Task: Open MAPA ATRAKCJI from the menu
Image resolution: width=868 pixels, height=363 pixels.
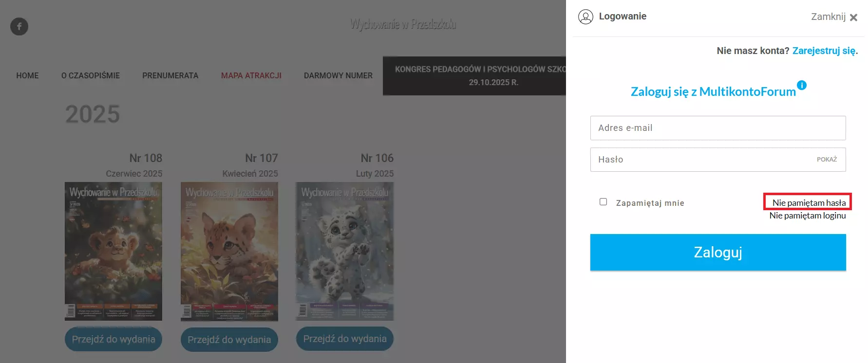Action: coord(251,75)
